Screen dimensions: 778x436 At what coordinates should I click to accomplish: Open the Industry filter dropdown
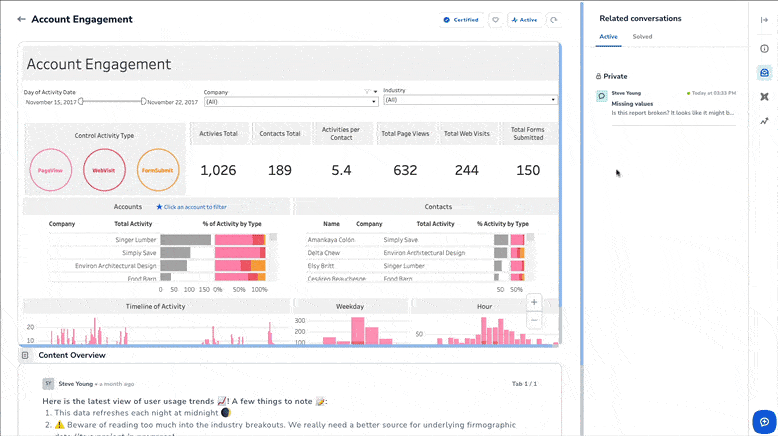click(x=470, y=100)
